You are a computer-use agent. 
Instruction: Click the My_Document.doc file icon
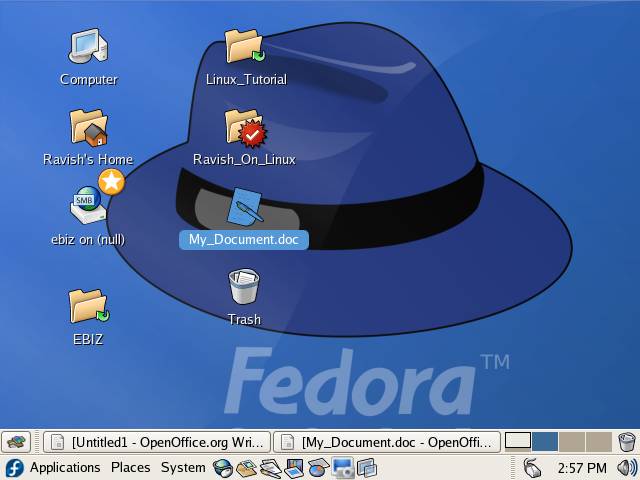tap(244, 207)
